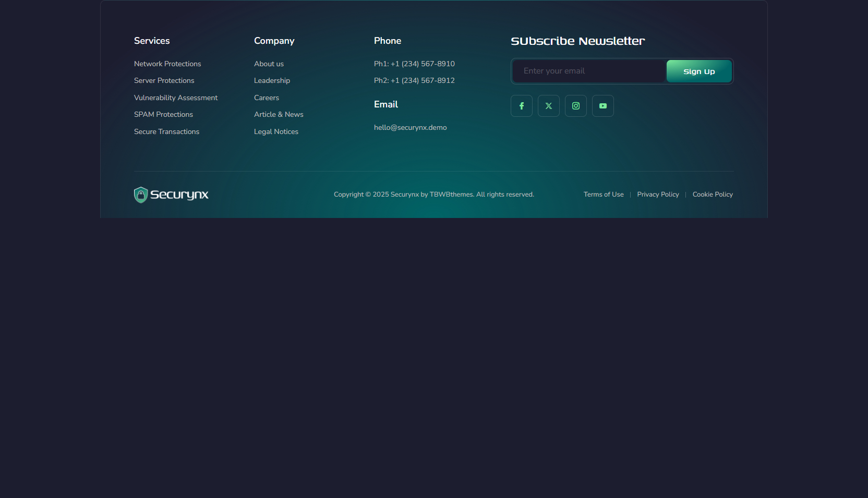Open the Privacy Policy link
Screen dimensions: 868x498
click(x=658, y=195)
